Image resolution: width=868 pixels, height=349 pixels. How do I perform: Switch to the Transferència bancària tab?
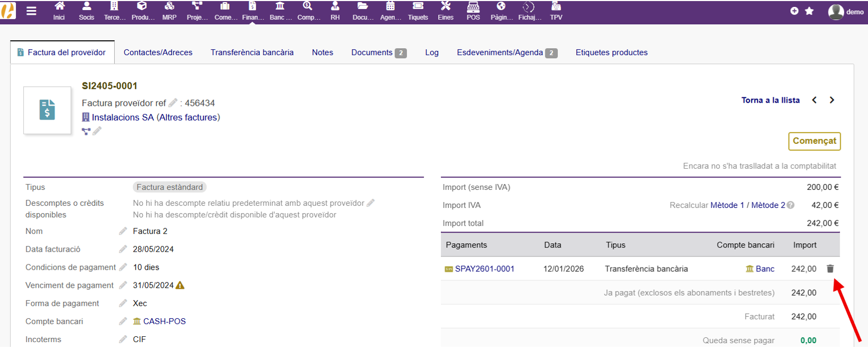pos(252,52)
